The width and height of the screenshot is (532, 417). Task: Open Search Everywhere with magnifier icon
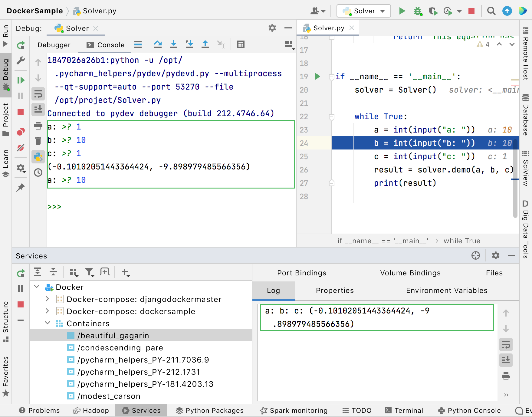pyautogui.click(x=491, y=11)
